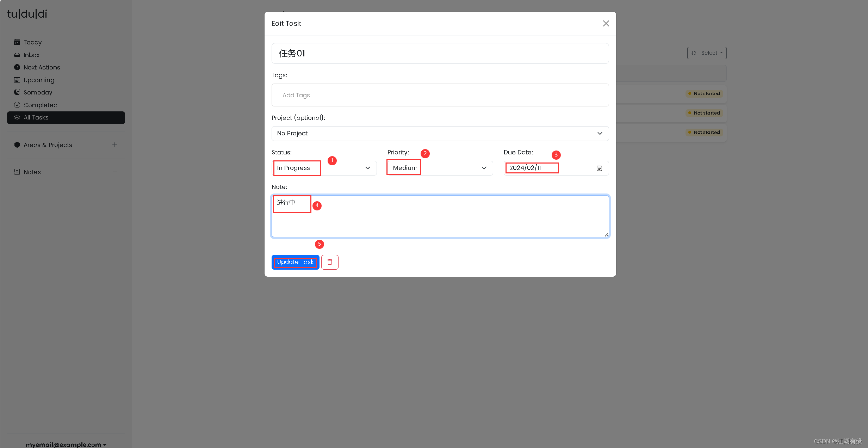Click the Completed checkmark circle icon
This screenshot has height=448, width=868.
point(17,105)
